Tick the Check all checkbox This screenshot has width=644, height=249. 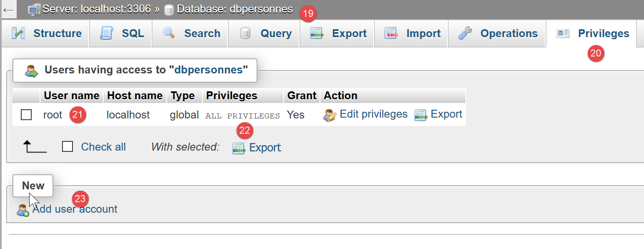tap(67, 147)
